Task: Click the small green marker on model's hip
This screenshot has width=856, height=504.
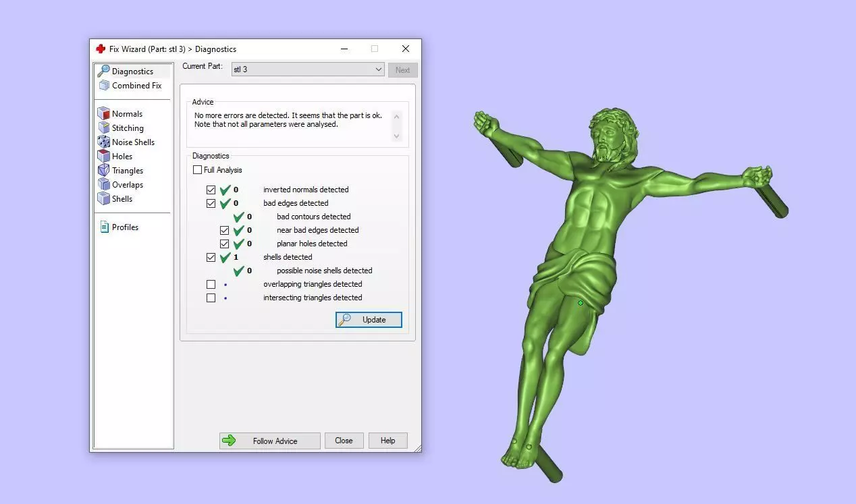Action: point(581,303)
